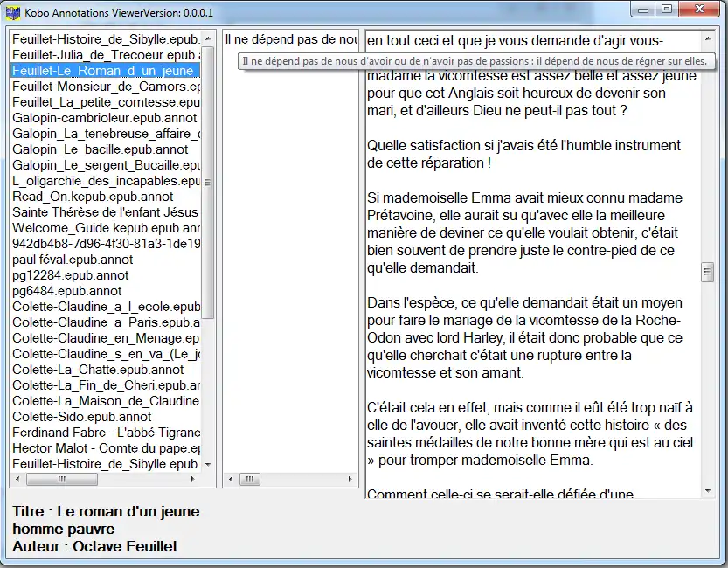Viewport: 728px width, 568px height.
Task: Select Colette-Claudine_a_Paris file
Action: click(x=107, y=322)
